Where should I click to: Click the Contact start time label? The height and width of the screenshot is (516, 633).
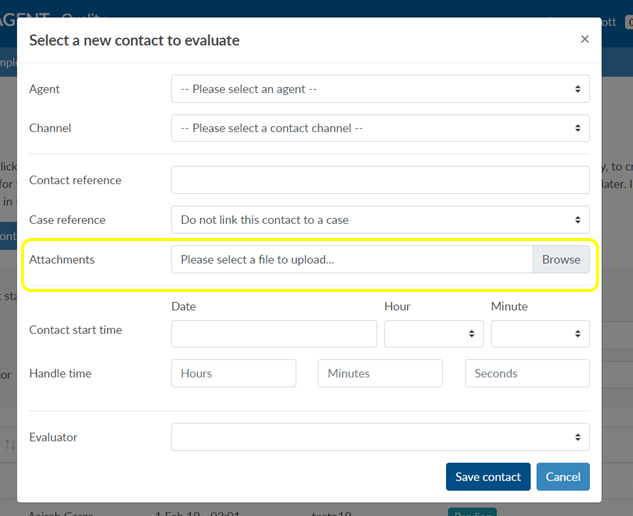coord(75,330)
